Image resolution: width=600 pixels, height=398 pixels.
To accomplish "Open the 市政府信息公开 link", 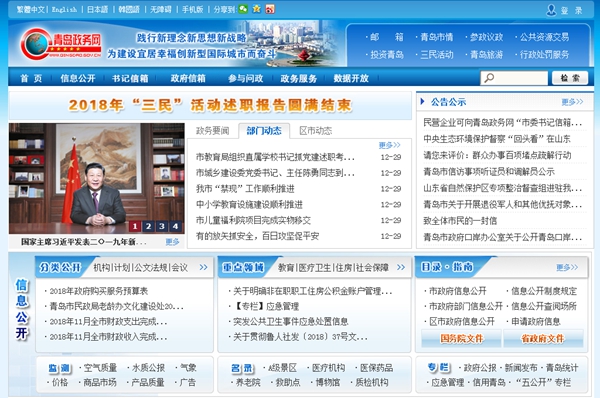I will 457,291.
